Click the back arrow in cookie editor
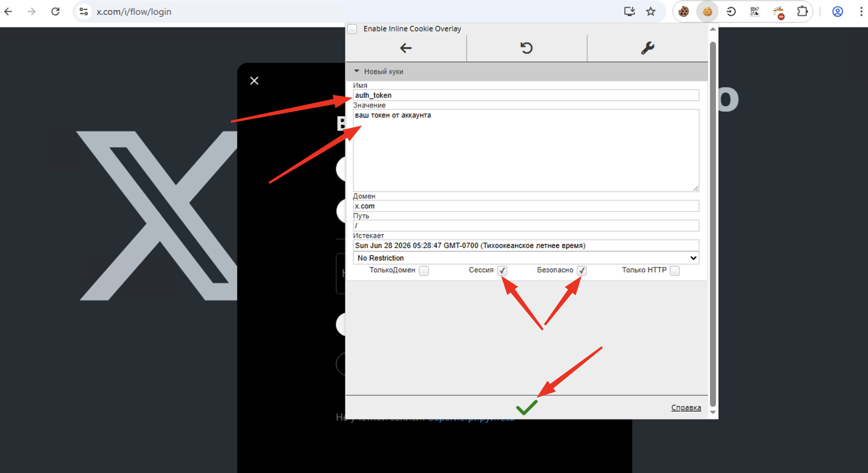Image resolution: width=868 pixels, height=473 pixels. [406, 48]
